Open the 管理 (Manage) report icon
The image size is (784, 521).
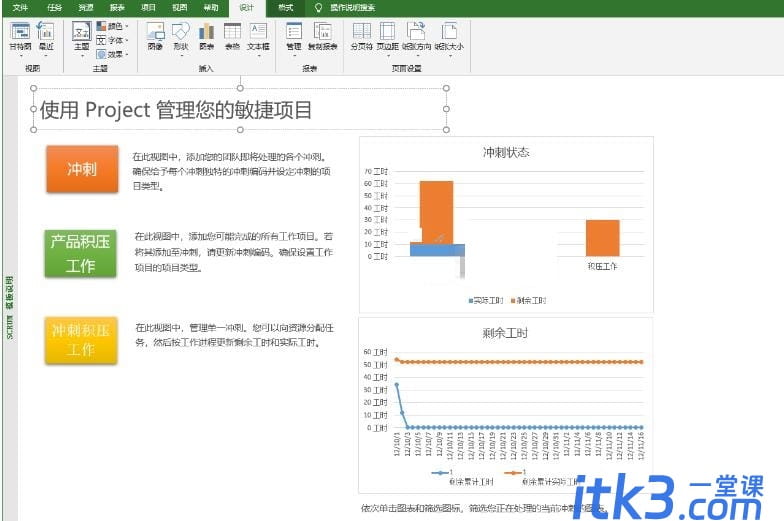tap(294, 31)
